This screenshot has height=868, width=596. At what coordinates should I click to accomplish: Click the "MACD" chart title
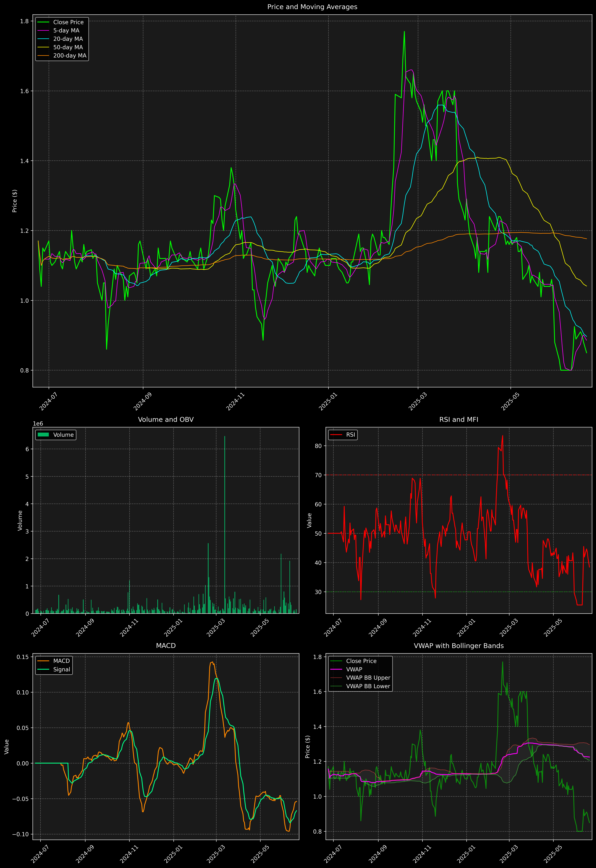tap(166, 646)
